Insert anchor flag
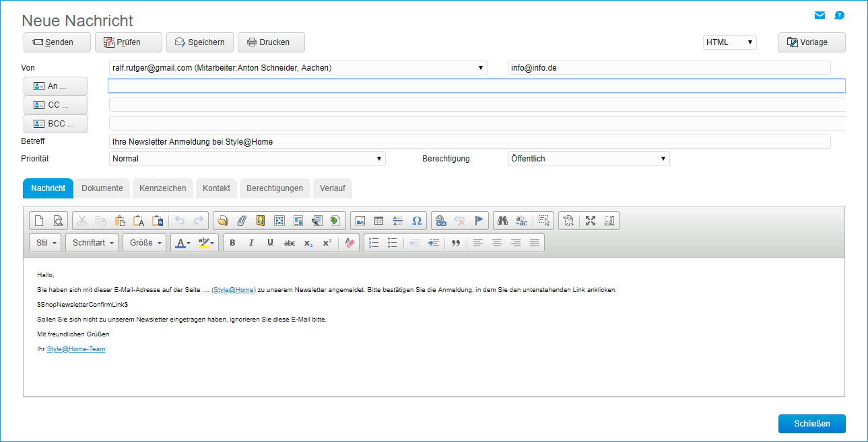Image resolution: width=868 pixels, height=442 pixels. pyautogui.click(x=479, y=221)
